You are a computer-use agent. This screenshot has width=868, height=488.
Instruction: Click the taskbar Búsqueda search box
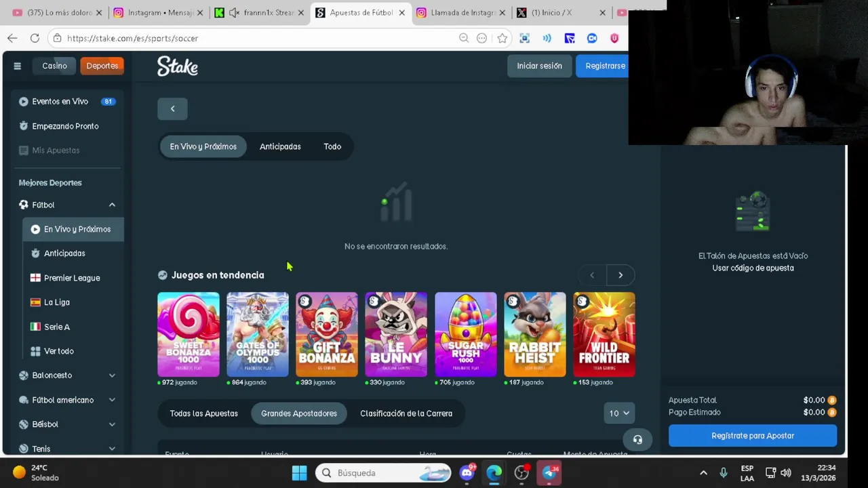tap(384, 473)
